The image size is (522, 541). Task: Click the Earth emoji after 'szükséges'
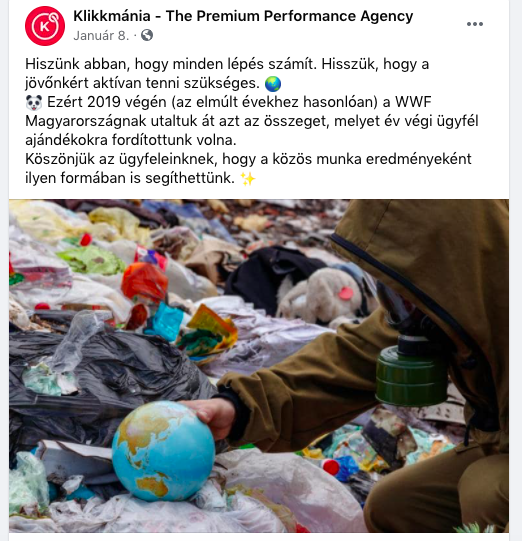tap(273, 83)
